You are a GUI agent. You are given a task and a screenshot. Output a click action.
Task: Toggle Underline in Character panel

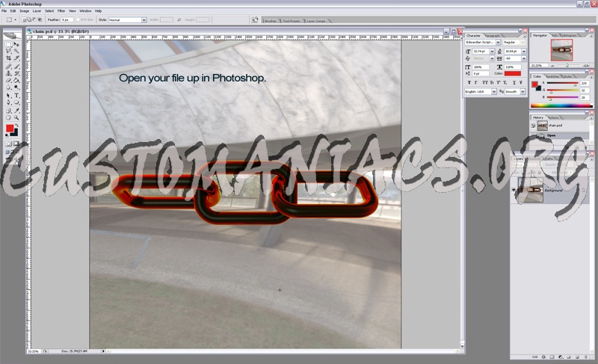click(x=514, y=82)
